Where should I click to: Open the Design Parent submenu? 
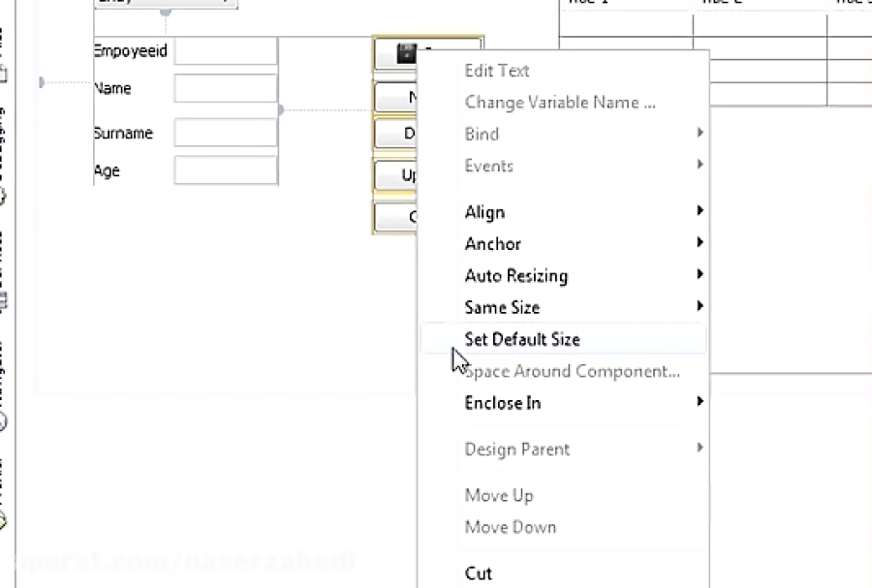tap(517, 449)
